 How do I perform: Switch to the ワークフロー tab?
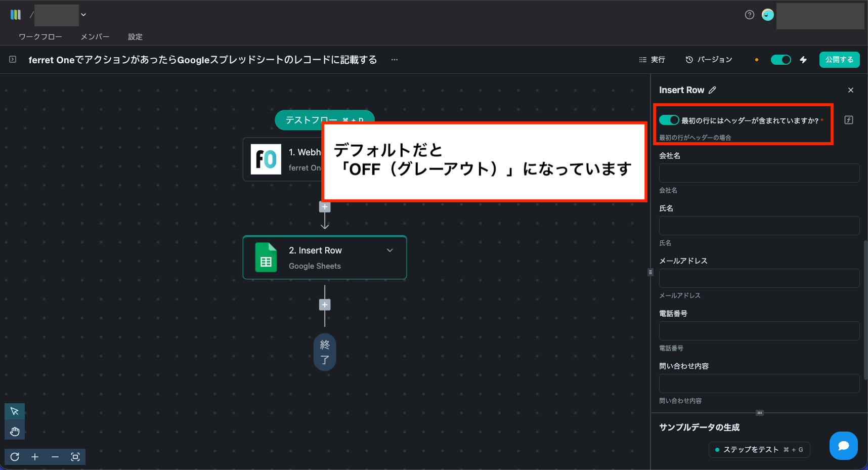[x=40, y=37]
